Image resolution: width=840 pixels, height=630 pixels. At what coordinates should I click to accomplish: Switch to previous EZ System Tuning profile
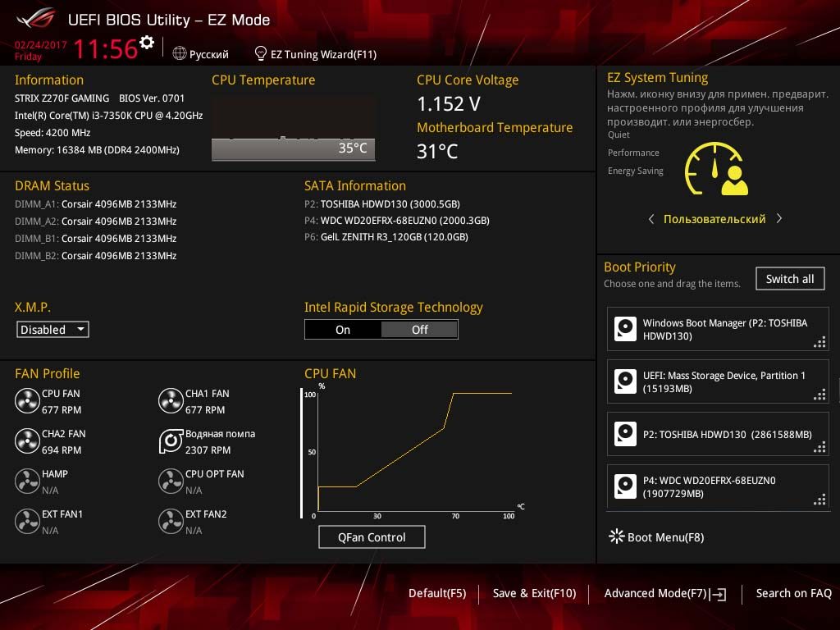[651, 219]
